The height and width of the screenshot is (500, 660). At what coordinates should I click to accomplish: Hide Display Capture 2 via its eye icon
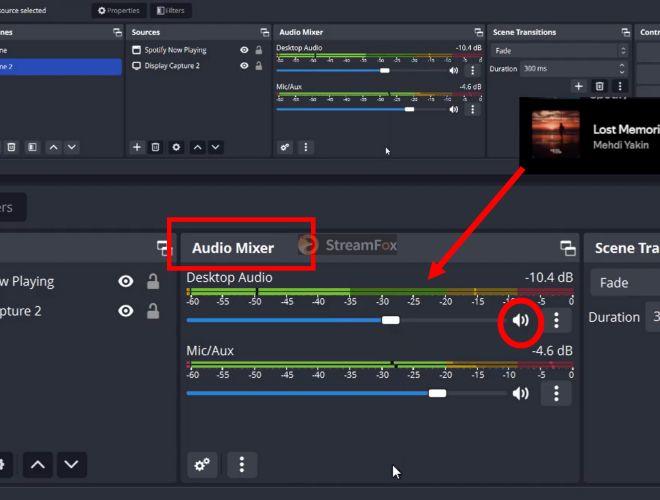tap(244, 66)
